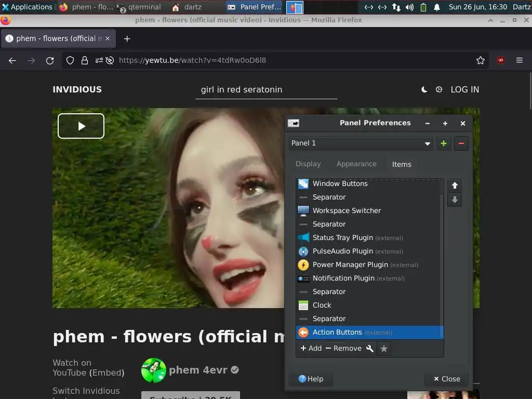Click the site security padlock icon
This screenshot has width=532, height=399.
[85, 60]
